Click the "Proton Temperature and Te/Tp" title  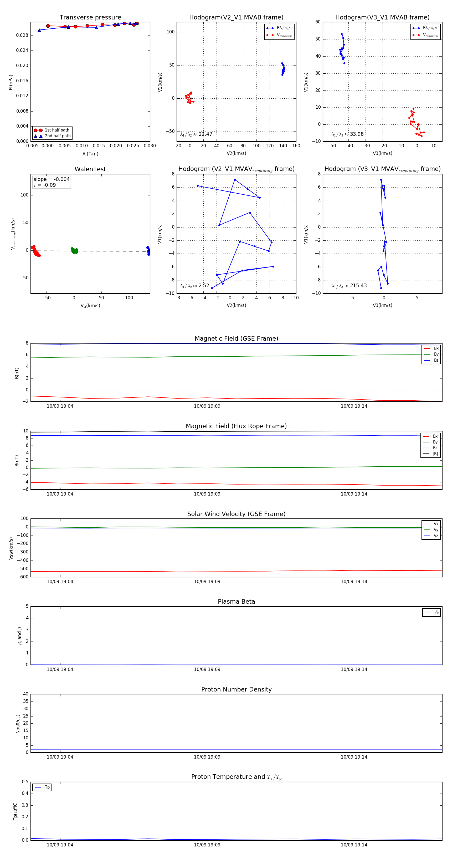pos(236,777)
